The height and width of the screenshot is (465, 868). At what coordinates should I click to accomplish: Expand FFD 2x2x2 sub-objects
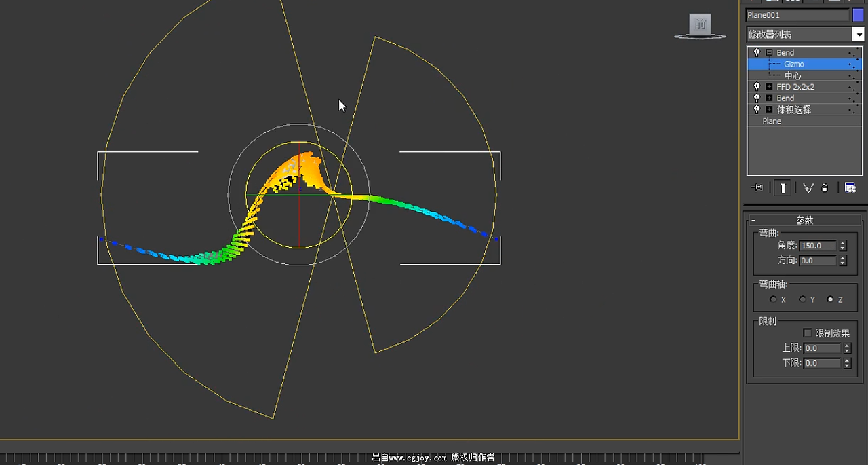click(769, 87)
